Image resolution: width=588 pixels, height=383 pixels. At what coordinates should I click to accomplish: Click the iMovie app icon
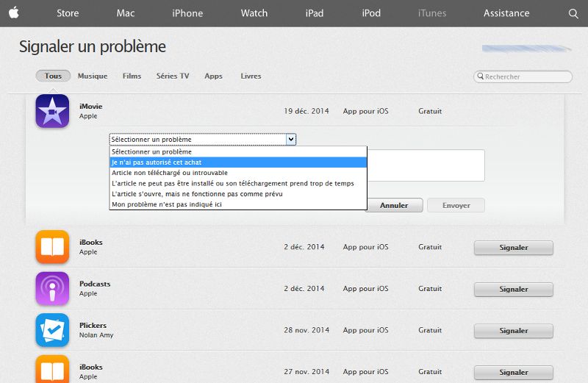(52, 111)
